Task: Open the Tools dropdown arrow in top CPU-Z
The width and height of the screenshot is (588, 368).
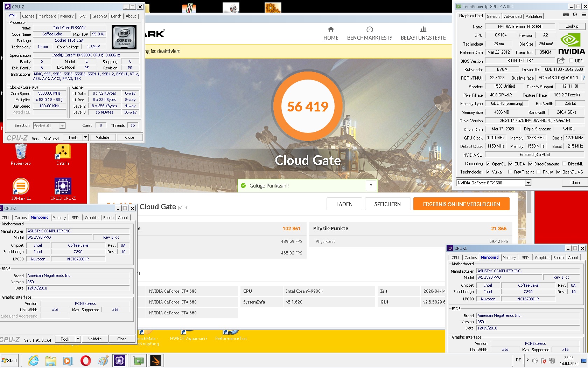Action: pyautogui.click(x=85, y=137)
